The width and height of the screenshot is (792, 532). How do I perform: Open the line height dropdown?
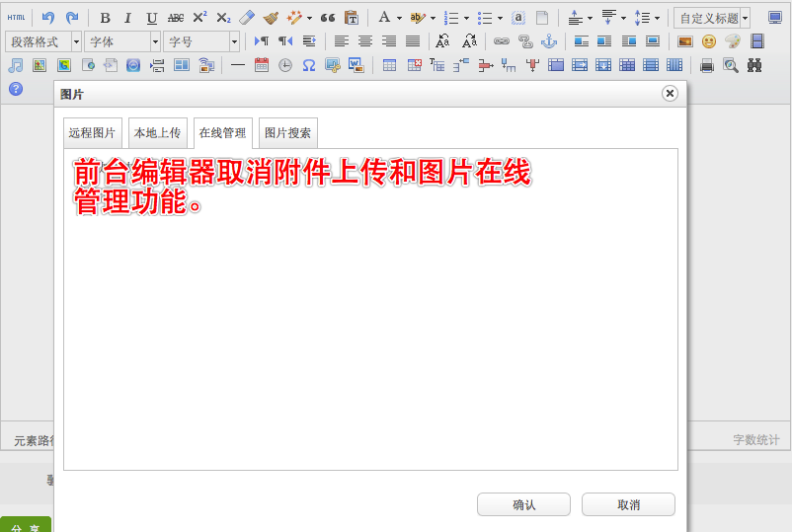[657, 18]
